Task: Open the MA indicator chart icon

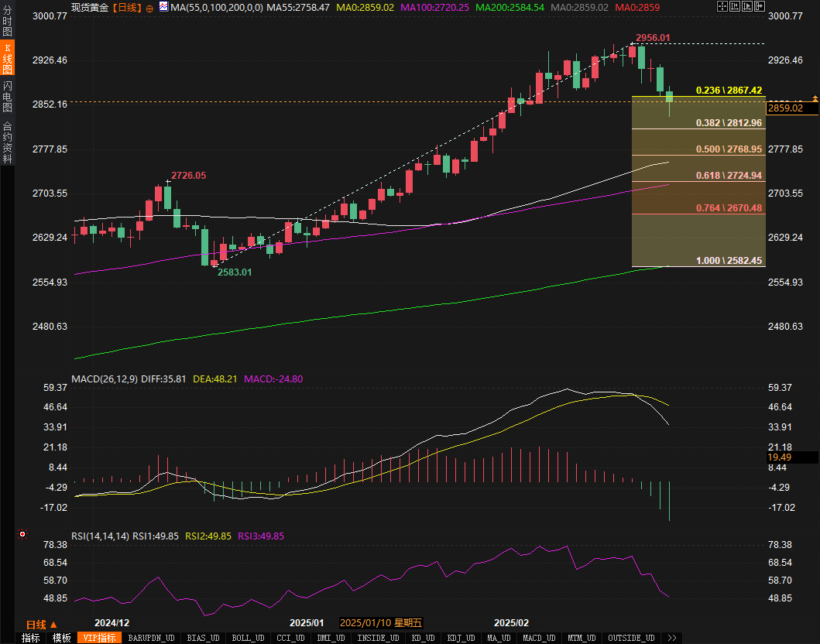Action: pyautogui.click(x=163, y=7)
